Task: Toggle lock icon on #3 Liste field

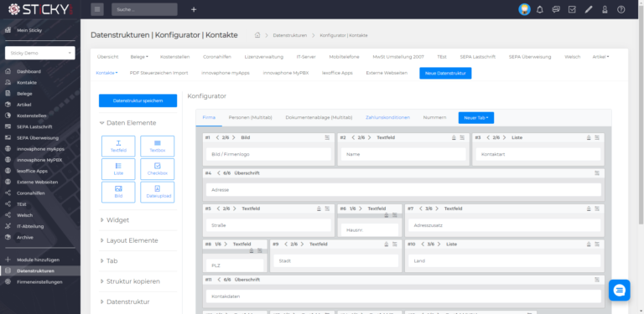Action: pos(589,137)
